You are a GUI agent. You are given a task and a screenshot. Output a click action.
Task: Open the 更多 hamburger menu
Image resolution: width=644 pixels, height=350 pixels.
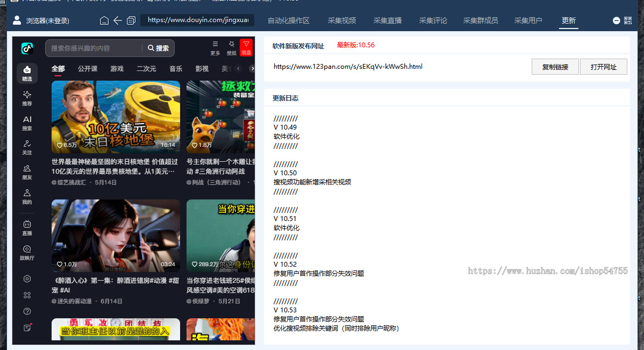tap(215, 48)
